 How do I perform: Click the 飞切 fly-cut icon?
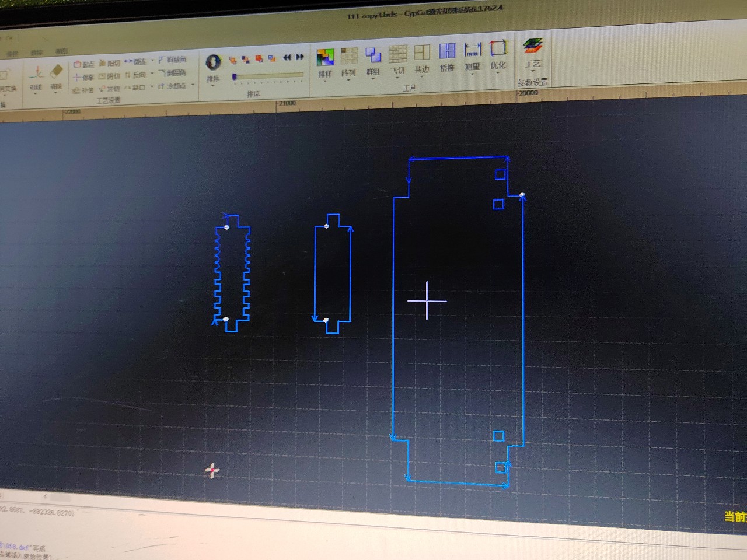tap(397, 55)
